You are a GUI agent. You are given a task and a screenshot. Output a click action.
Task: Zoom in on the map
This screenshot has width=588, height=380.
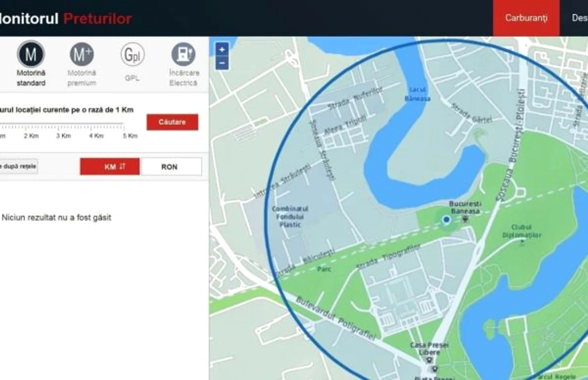(222, 50)
